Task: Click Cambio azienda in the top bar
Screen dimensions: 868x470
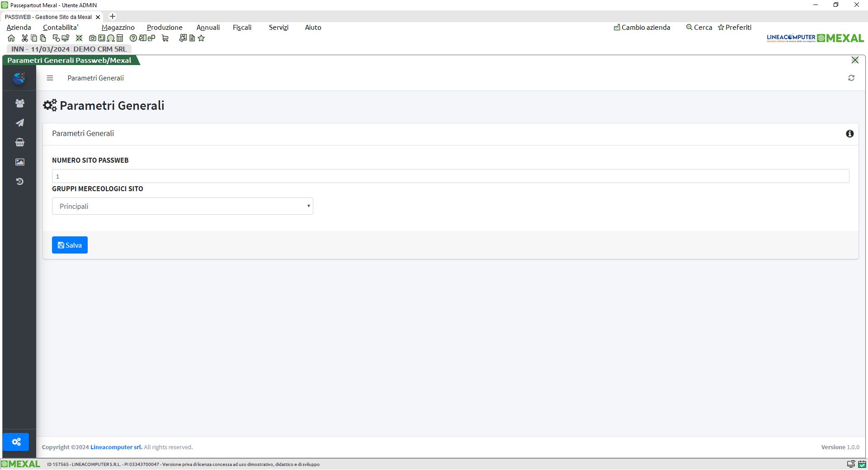Action: (642, 28)
